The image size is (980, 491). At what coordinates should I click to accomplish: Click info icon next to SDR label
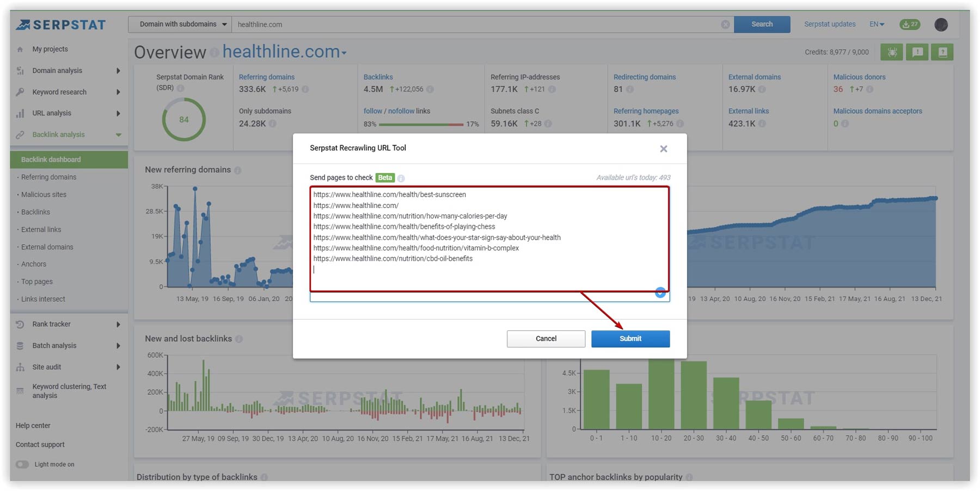point(180,88)
